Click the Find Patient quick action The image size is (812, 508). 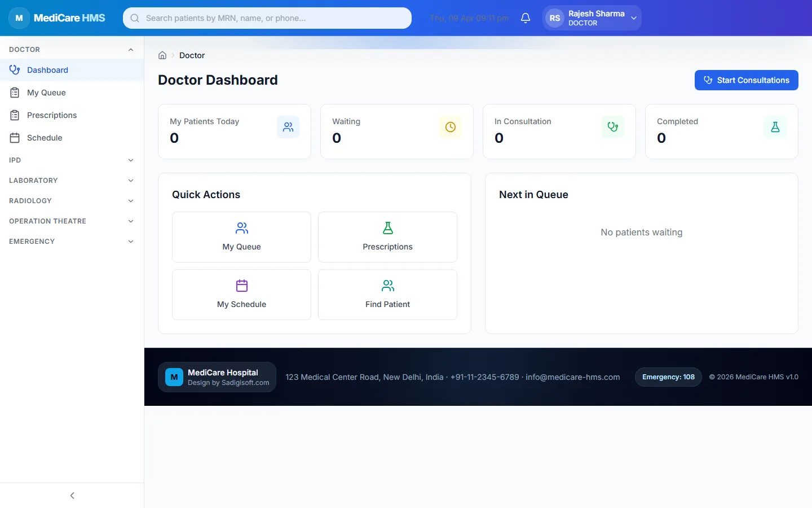pos(387,295)
